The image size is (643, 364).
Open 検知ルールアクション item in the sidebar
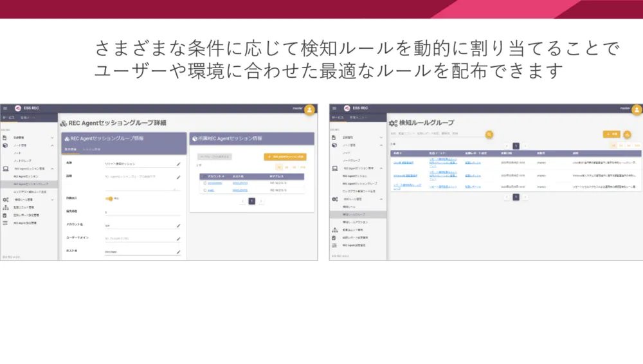355,223
